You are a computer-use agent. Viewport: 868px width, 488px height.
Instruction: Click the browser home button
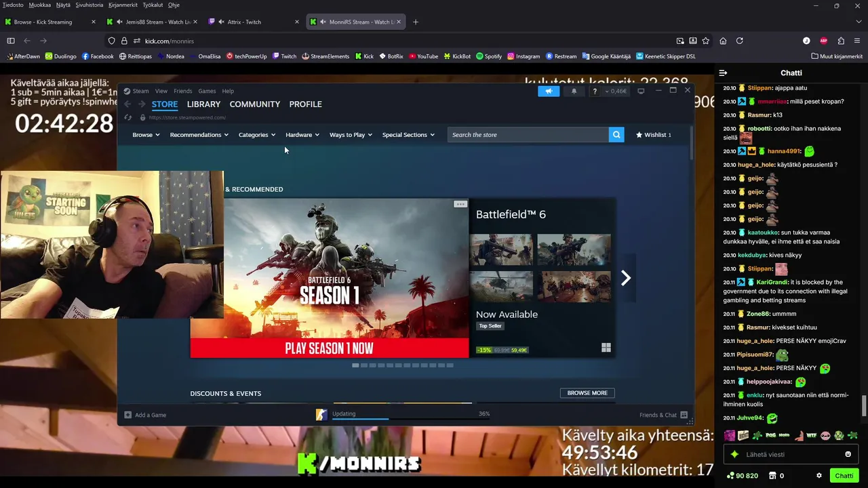(x=723, y=41)
